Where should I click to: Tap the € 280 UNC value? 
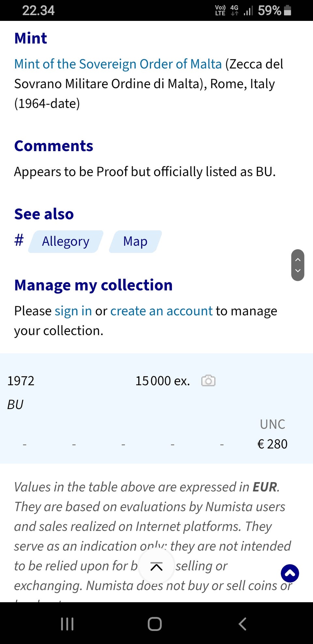(x=272, y=444)
